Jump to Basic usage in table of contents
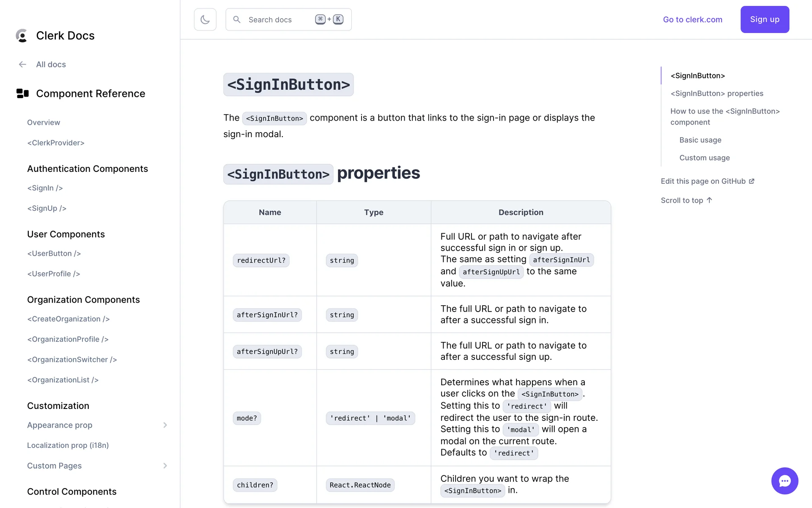812x508 pixels. [x=700, y=140]
